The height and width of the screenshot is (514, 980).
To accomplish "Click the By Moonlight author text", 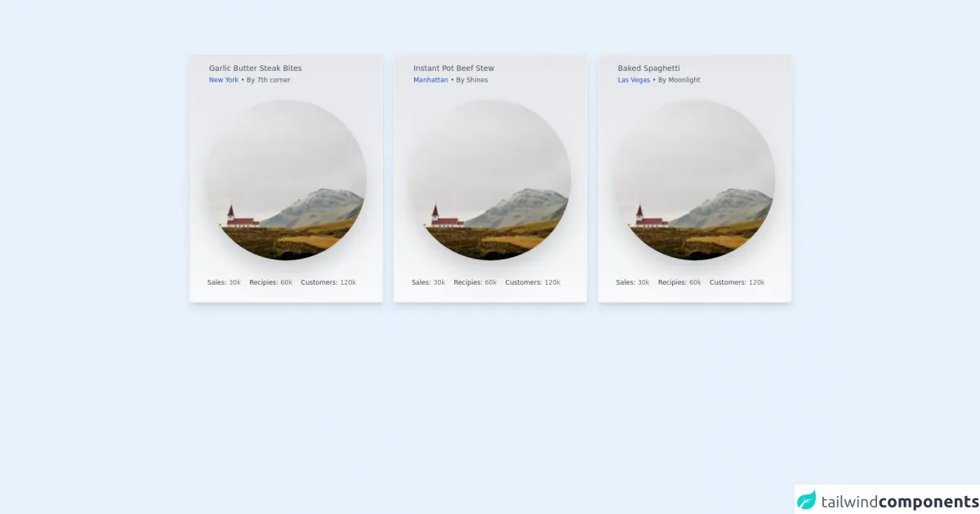I will click(679, 80).
